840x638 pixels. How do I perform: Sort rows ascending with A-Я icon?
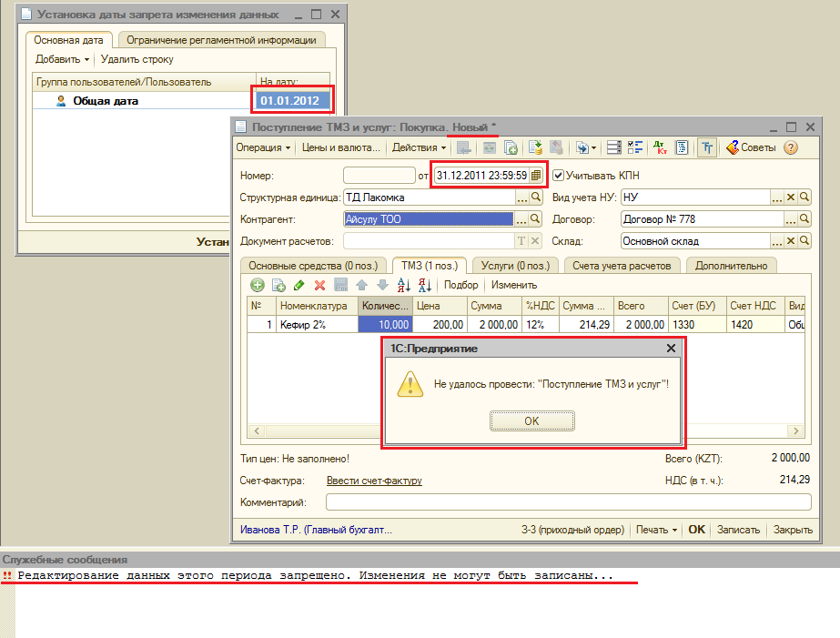405,285
